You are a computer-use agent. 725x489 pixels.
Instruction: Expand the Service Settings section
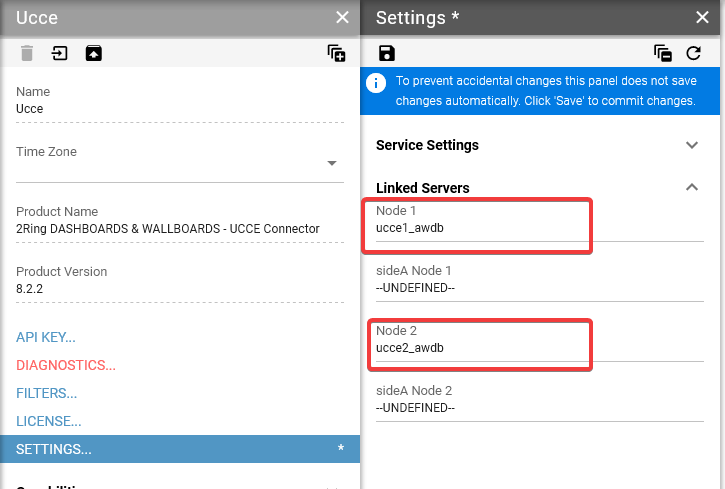pyautogui.click(x=691, y=145)
